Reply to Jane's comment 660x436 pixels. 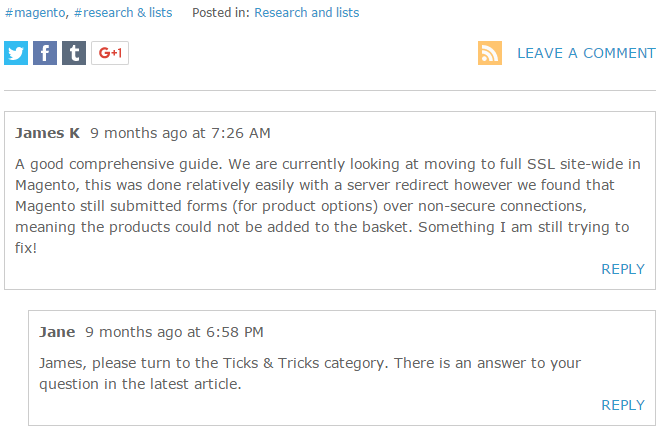[623, 405]
